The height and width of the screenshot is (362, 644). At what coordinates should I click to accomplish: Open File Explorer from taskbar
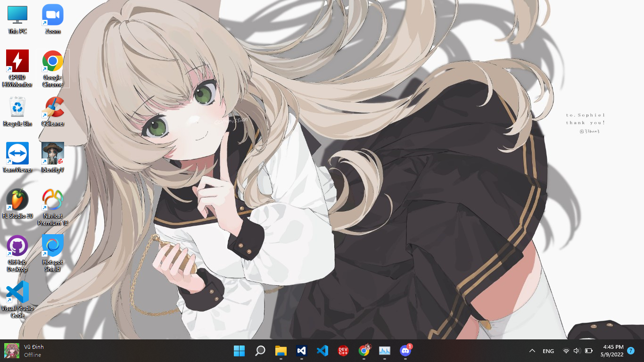tap(281, 351)
